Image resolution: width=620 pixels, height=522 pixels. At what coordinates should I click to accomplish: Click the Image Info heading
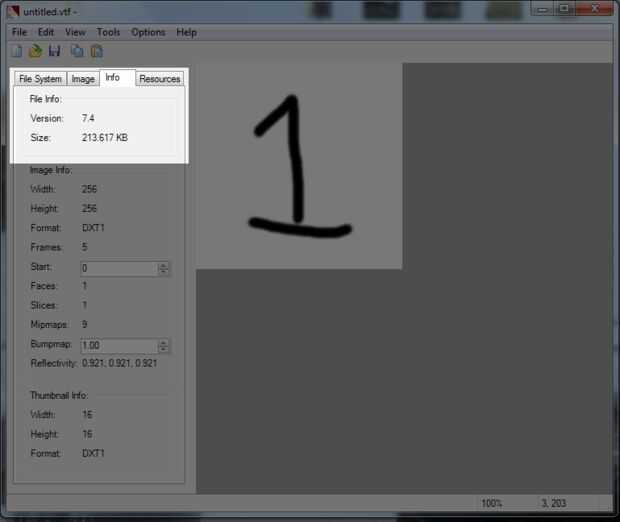click(51, 170)
